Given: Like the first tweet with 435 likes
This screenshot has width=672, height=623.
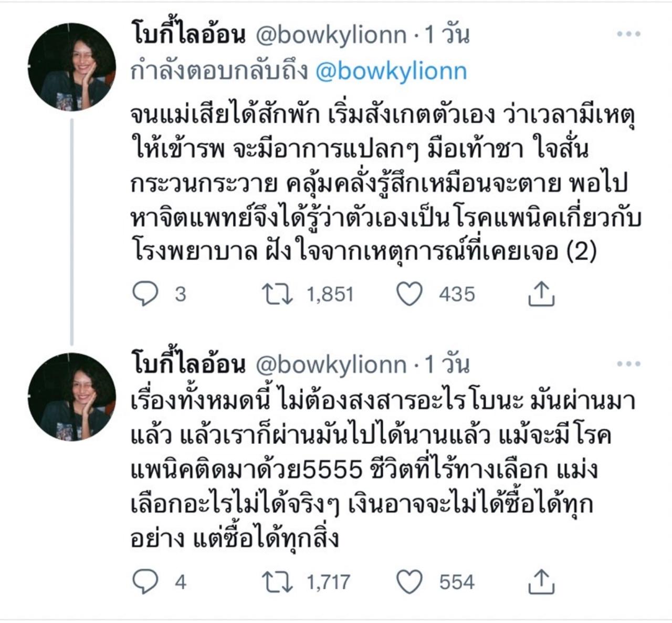Looking at the screenshot, I should click(409, 294).
